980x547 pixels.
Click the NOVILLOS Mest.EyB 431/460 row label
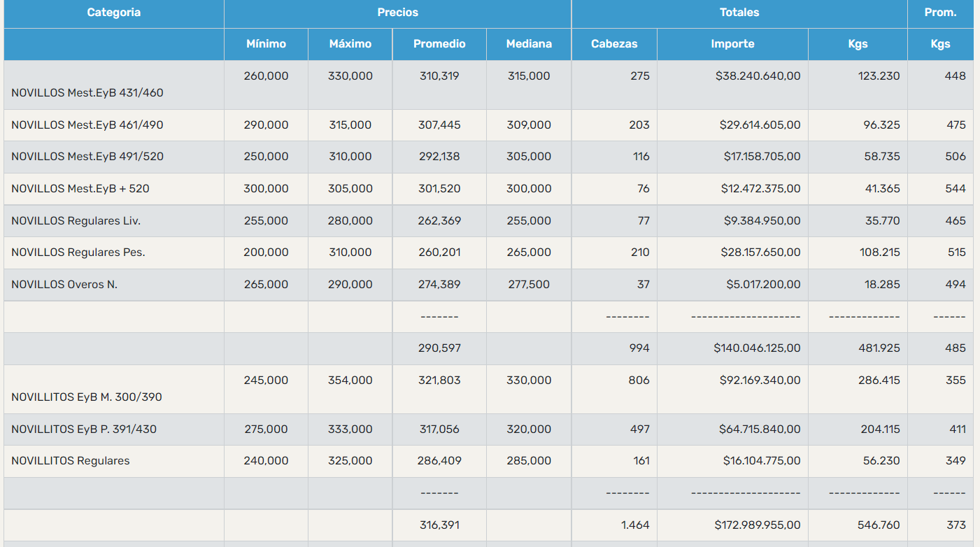click(x=87, y=92)
